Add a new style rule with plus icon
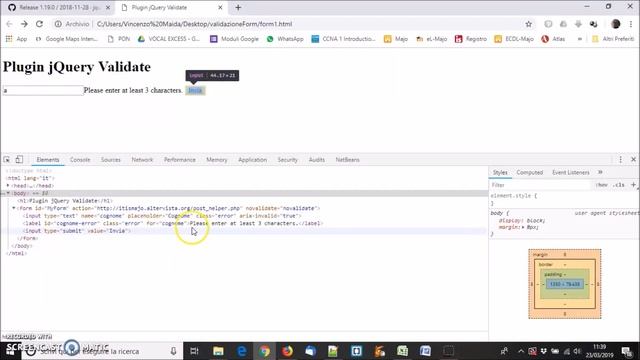640x360 pixels. coord(633,185)
